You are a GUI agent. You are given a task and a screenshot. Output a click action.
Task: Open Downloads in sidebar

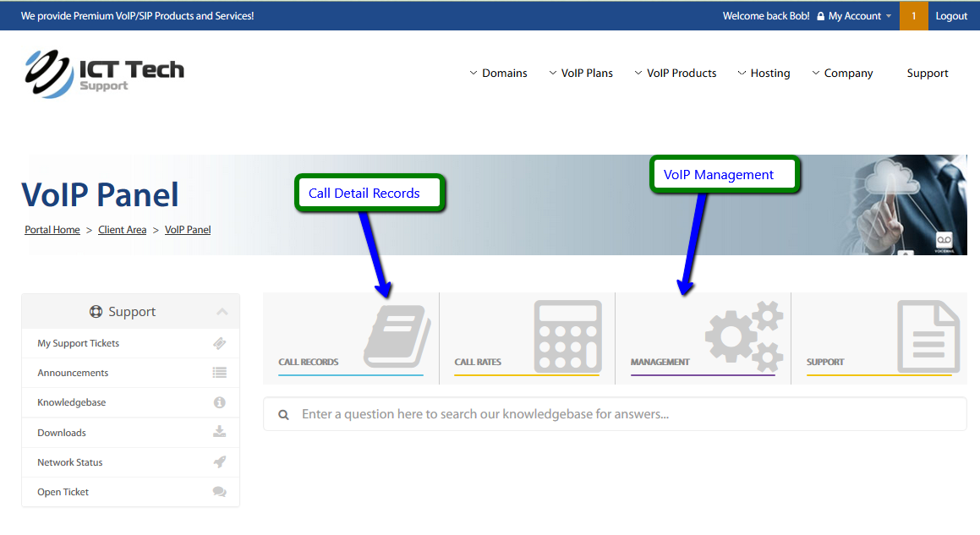point(130,433)
